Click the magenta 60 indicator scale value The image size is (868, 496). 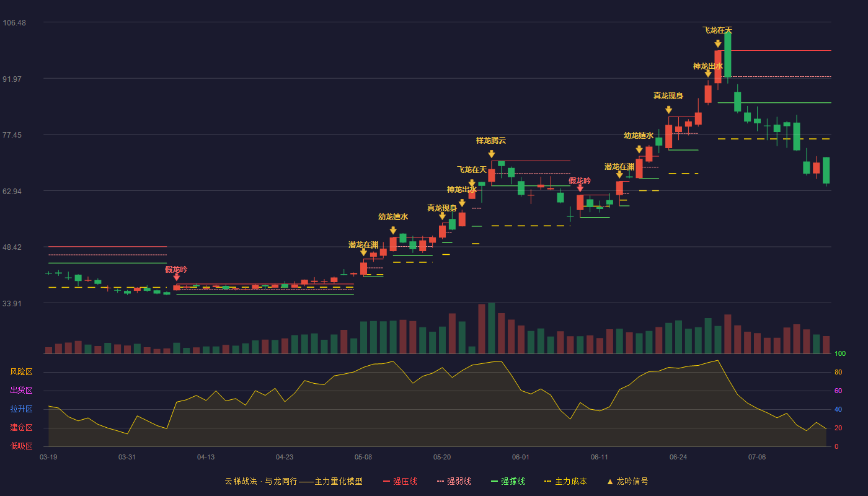point(838,391)
